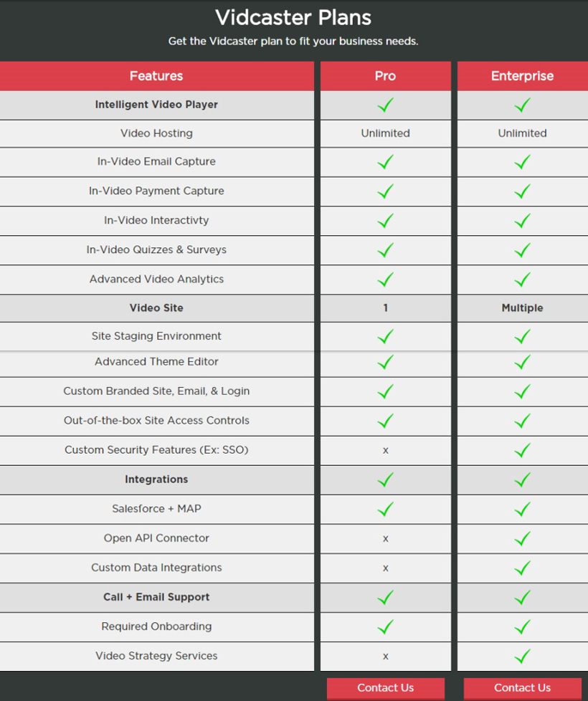The width and height of the screenshot is (588, 701).
Task: Click Pro x mark for Video Strategy Services
Action: (x=386, y=657)
